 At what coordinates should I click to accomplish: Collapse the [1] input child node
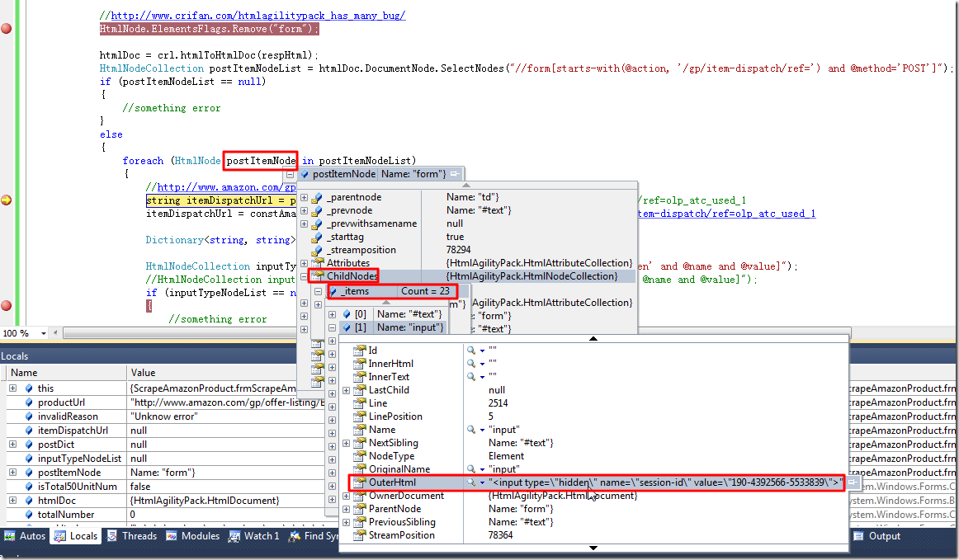332,327
